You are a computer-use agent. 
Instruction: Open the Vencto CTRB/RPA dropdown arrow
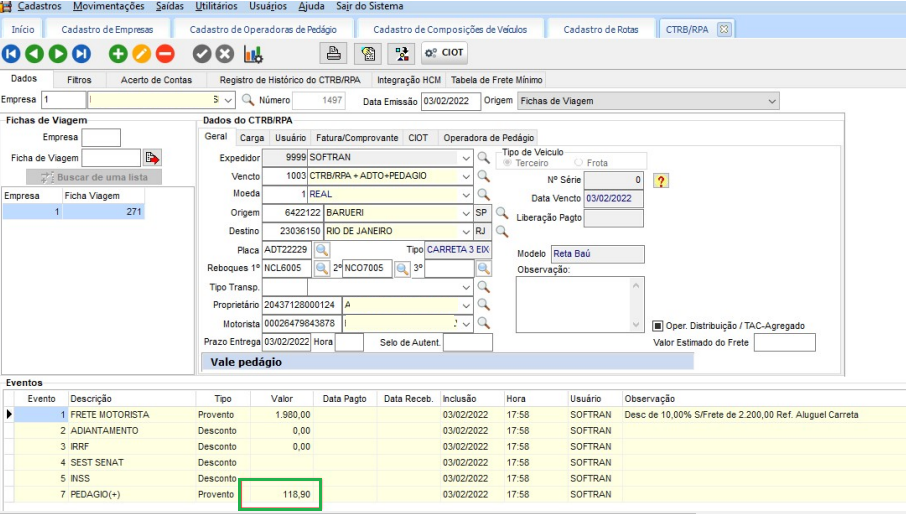(x=465, y=176)
